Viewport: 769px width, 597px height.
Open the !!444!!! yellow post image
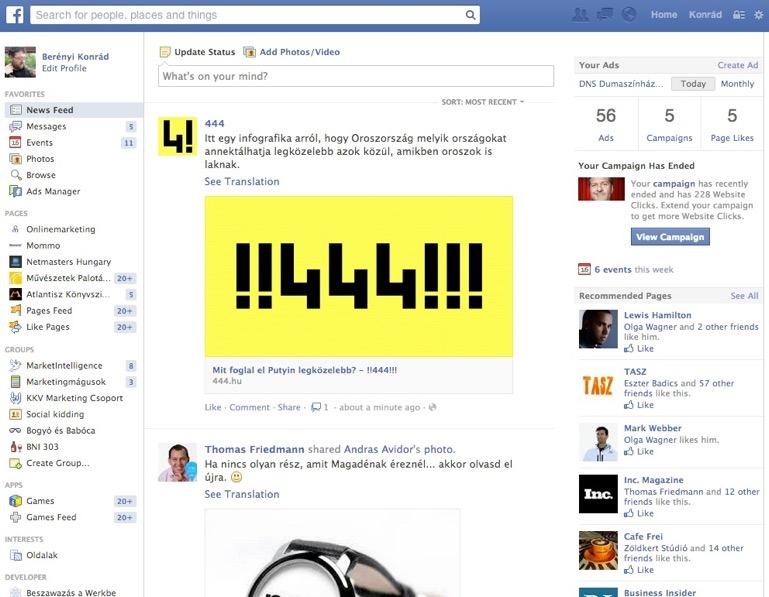pos(359,276)
